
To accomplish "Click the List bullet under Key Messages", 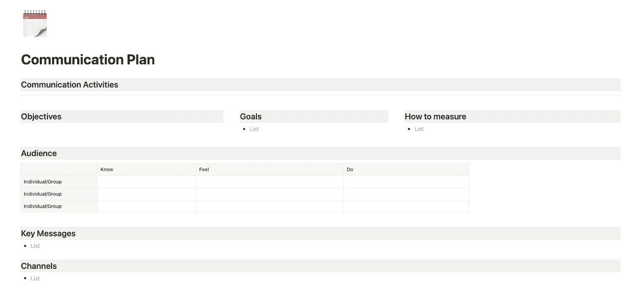I will [35, 246].
